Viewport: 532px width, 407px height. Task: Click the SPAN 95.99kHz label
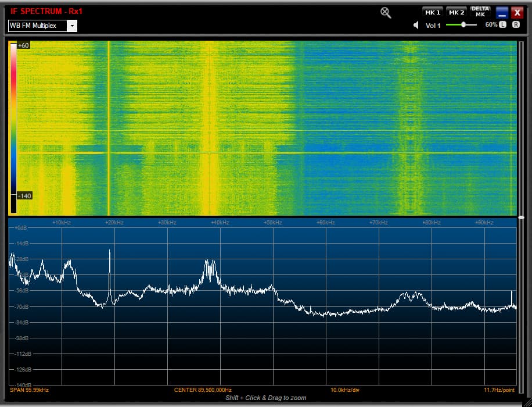click(x=29, y=390)
